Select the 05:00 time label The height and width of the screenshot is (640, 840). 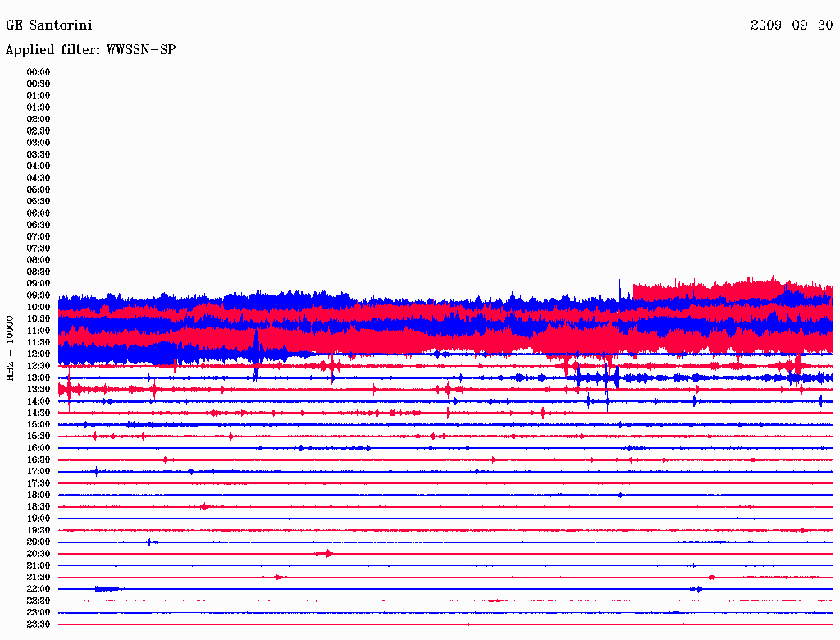39,190
